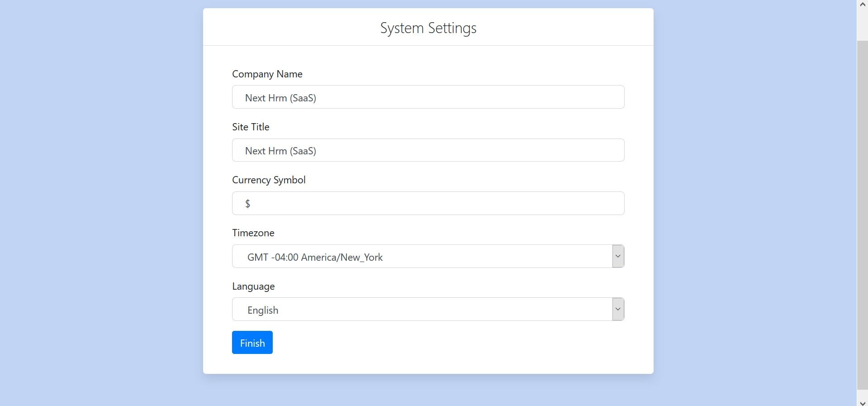This screenshot has height=406, width=868.
Task: Click the Language label text
Action: coord(253,287)
